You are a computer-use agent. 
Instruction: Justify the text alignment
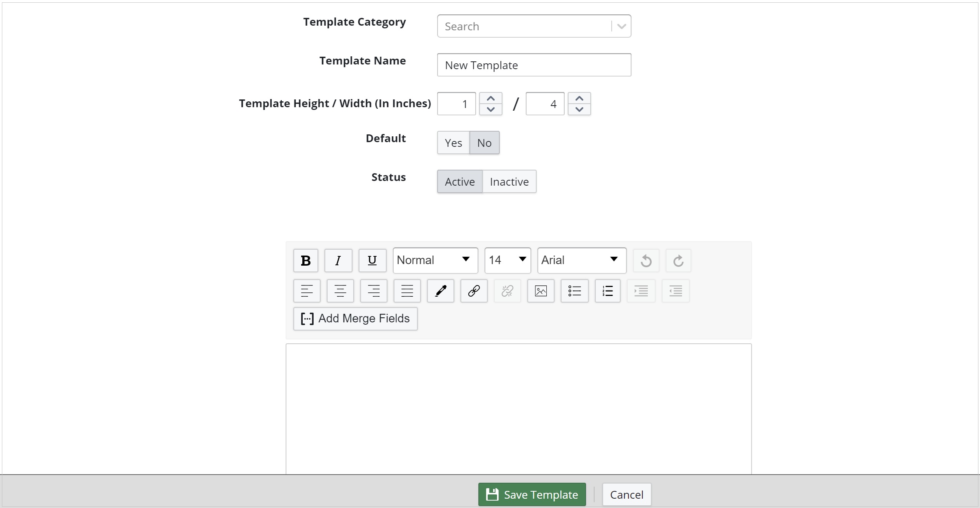point(407,291)
